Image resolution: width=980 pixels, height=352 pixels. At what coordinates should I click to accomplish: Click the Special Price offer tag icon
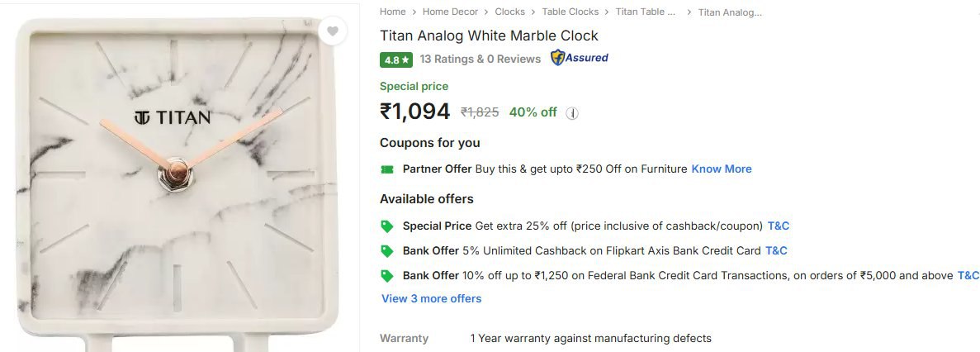pyautogui.click(x=386, y=226)
